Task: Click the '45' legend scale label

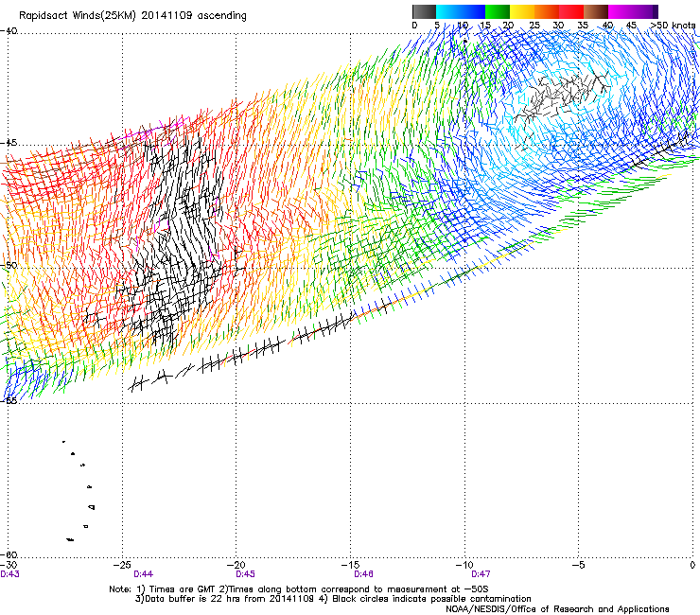Action: (x=631, y=26)
